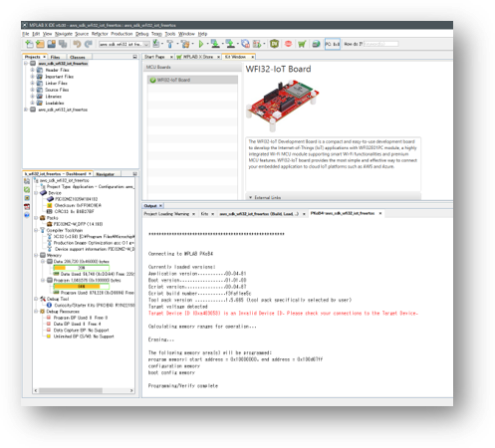Open the Build, Load output tab

pyautogui.click(x=259, y=214)
